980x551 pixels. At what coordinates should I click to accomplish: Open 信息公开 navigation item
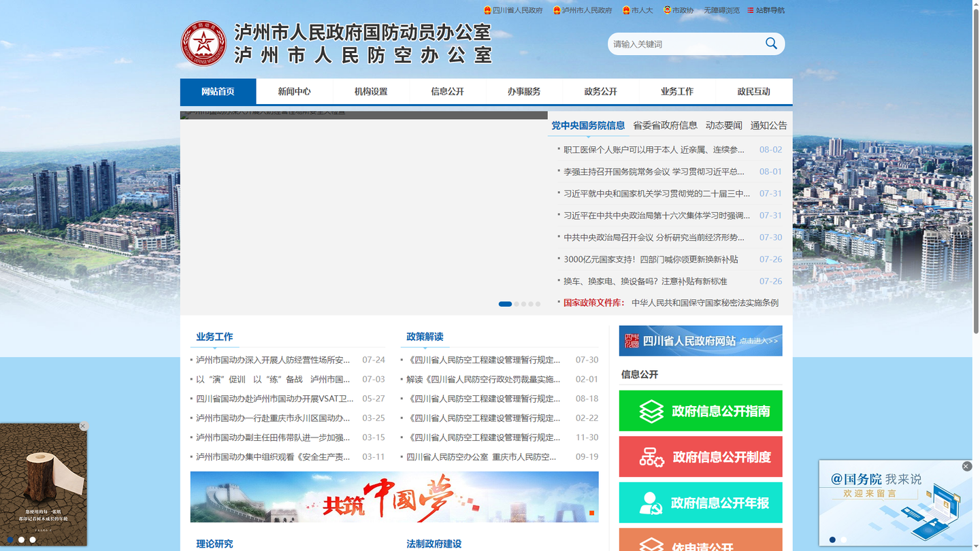tap(447, 91)
